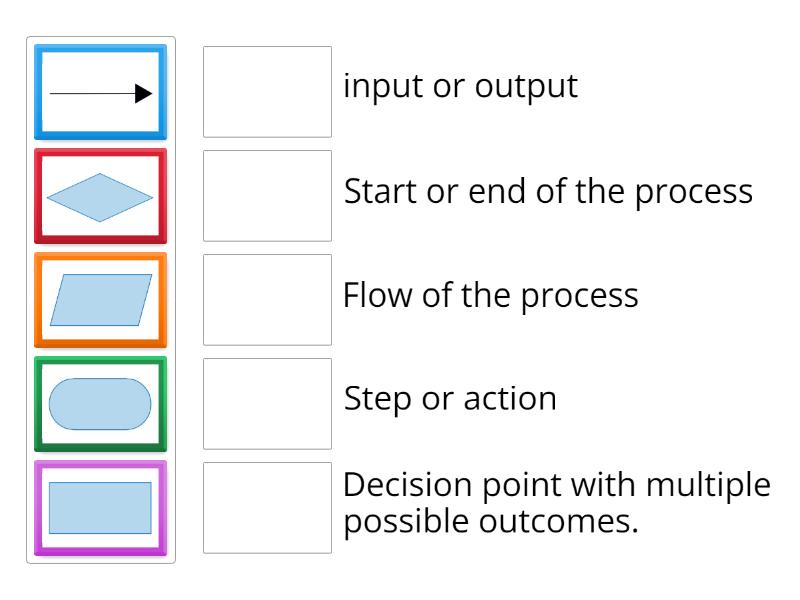Choose the rounded terminator shape tile
The width and height of the screenshot is (800, 600).
pos(100,404)
